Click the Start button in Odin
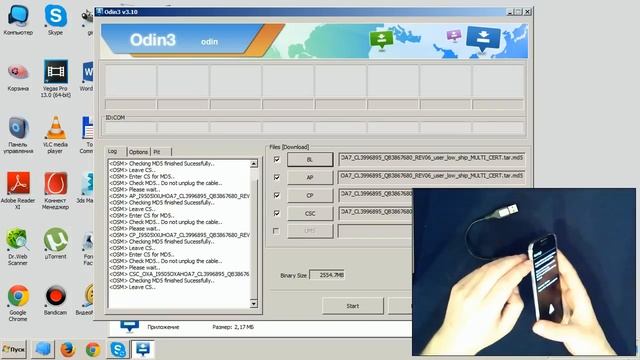Viewport: 640px width, 360px height. (x=353, y=306)
